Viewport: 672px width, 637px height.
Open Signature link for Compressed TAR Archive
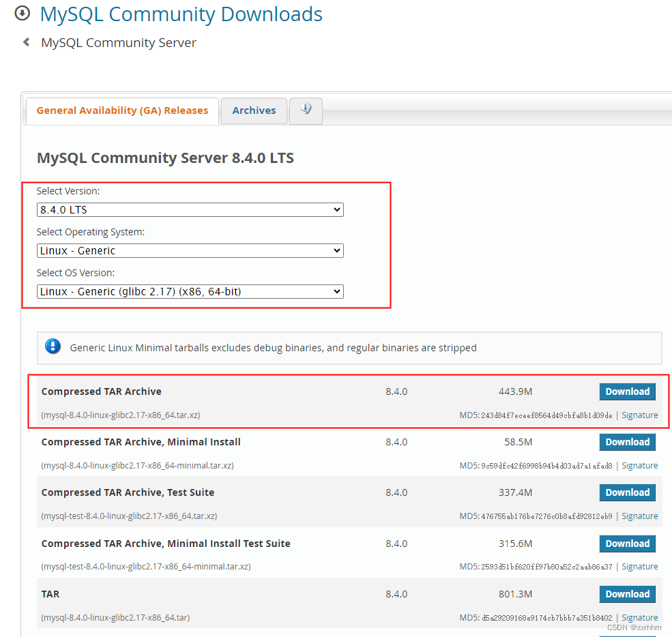point(639,415)
